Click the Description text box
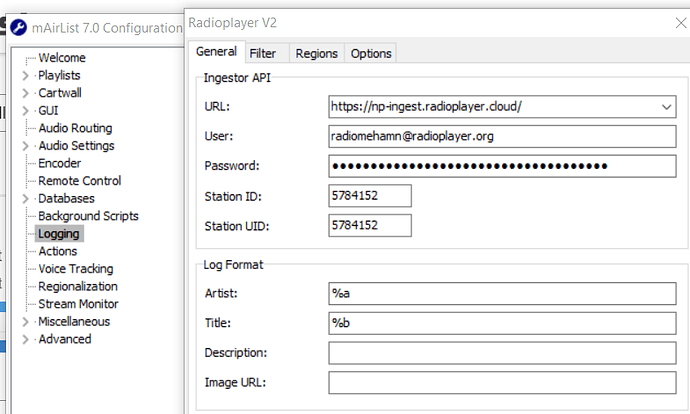Viewport: 690px width, 414px height. [x=502, y=353]
